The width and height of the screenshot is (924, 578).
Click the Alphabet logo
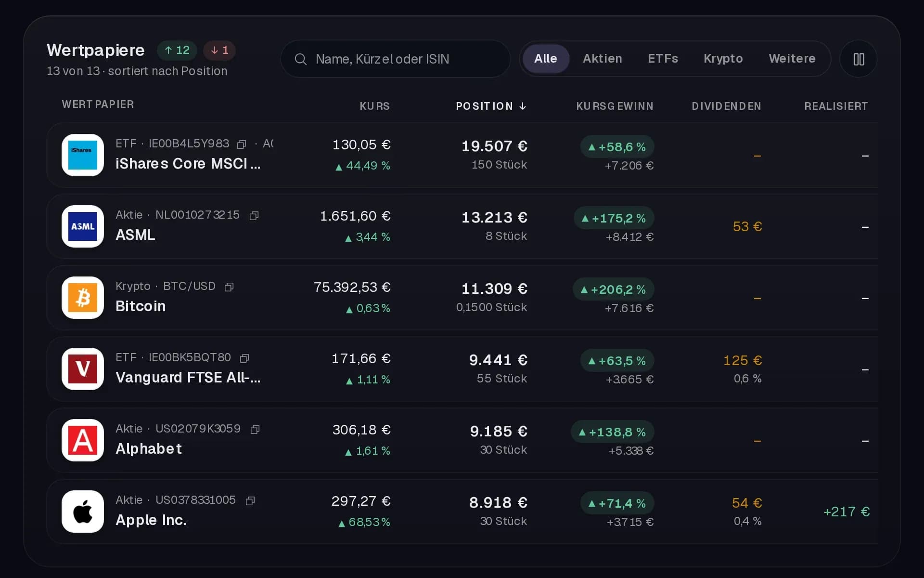(83, 440)
